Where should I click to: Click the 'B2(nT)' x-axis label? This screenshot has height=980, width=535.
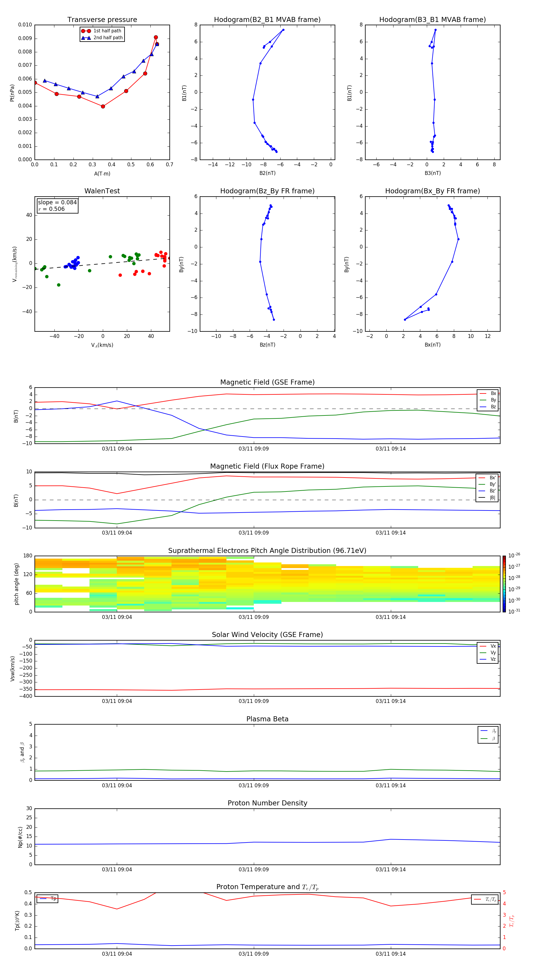[267, 173]
